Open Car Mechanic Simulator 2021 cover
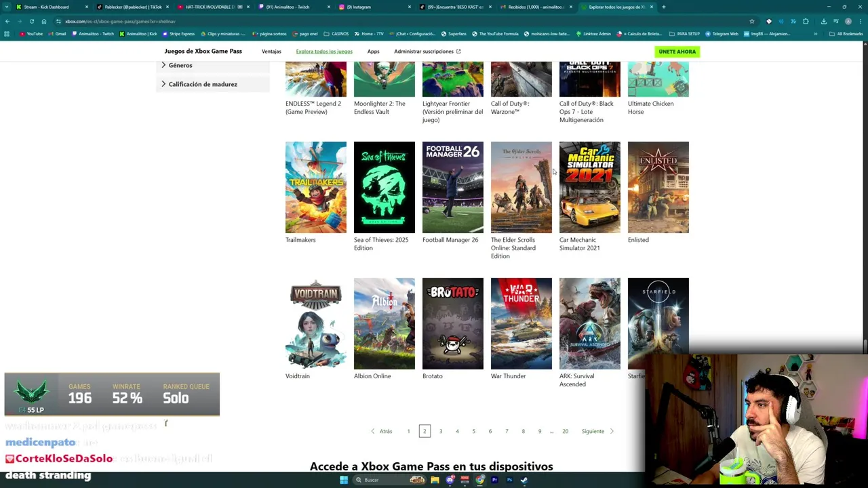 tap(590, 187)
